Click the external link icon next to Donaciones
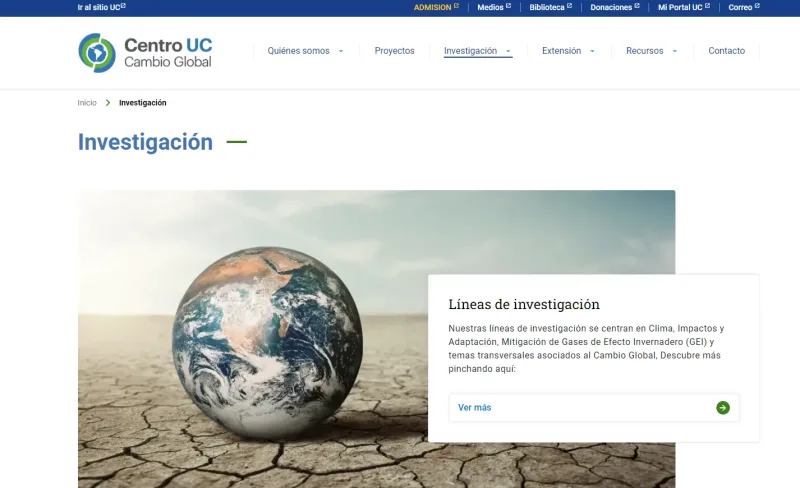The image size is (800, 488). click(x=637, y=6)
